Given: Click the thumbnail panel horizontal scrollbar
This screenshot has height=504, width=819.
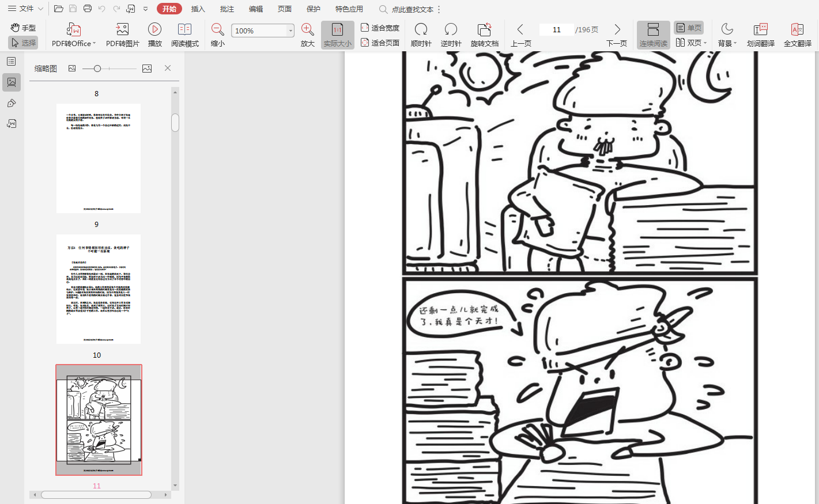Looking at the screenshot, I should 96,495.
